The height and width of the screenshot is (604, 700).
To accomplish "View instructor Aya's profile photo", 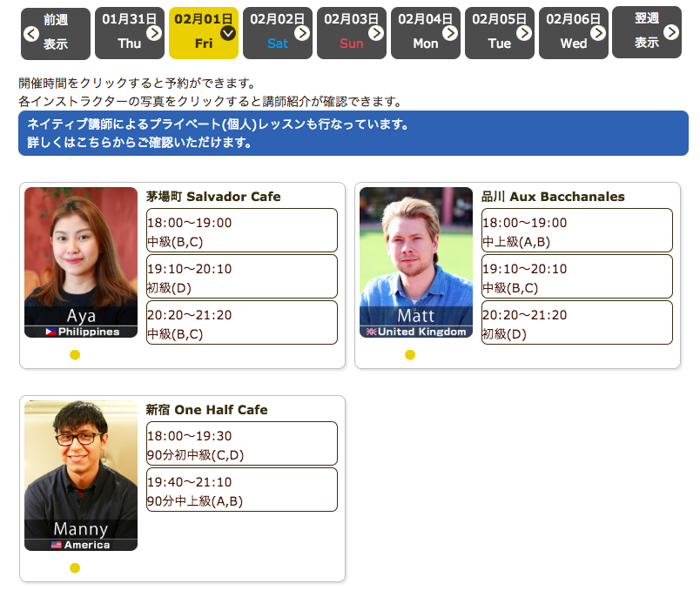I will (81, 262).
